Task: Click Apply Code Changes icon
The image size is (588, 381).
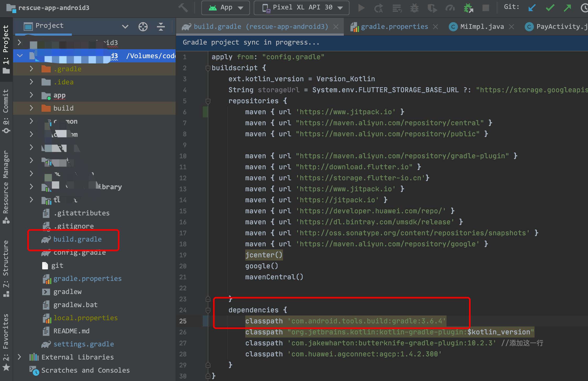Action: tap(397, 8)
